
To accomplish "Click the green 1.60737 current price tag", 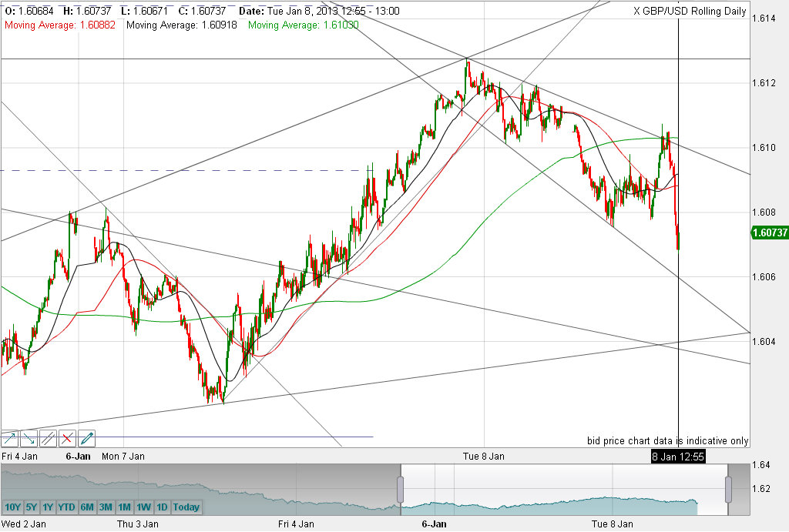I will tap(770, 233).
